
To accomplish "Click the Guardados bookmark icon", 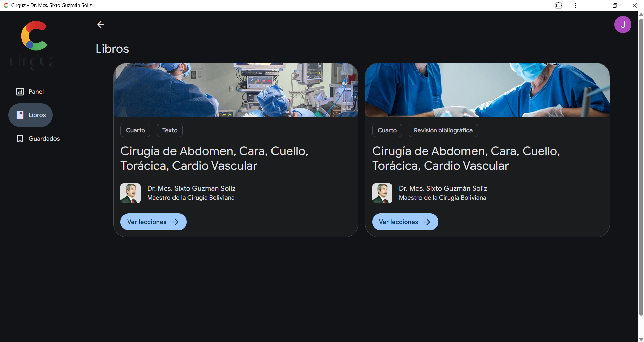I will [20, 139].
